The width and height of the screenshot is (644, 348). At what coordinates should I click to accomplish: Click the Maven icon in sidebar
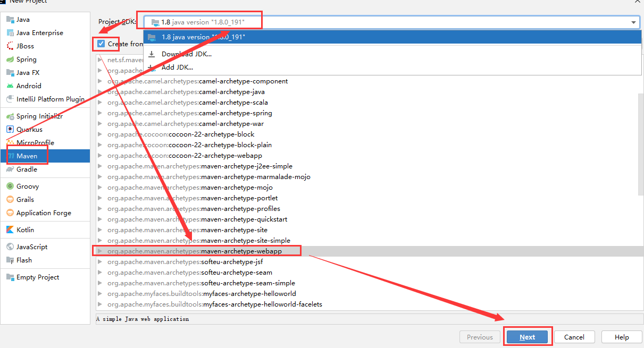[10, 156]
